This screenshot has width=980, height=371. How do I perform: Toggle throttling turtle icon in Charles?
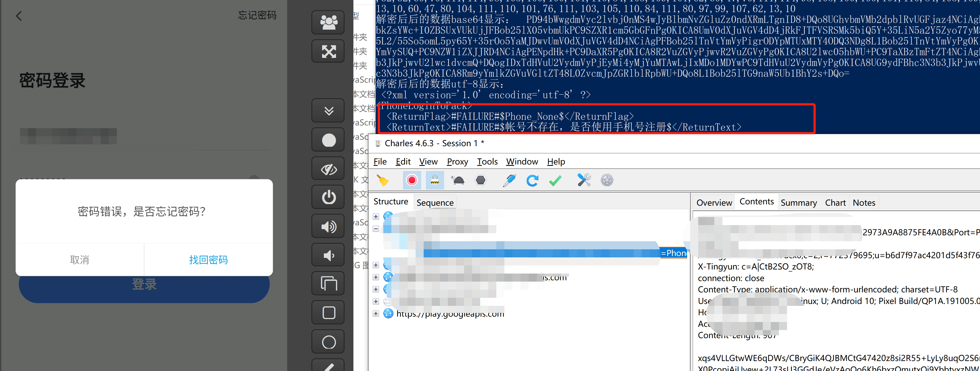458,180
